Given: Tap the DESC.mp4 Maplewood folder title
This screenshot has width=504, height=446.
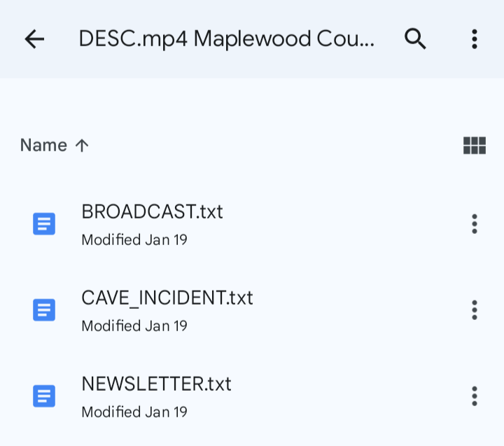Looking at the screenshot, I should (226, 39).
